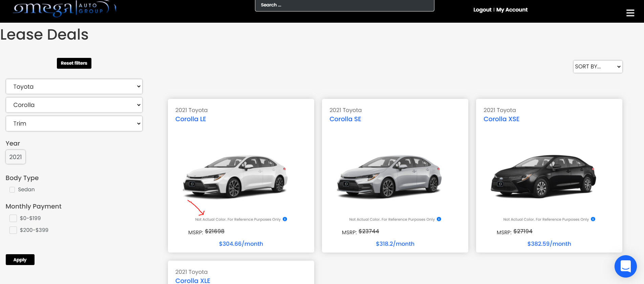Click the MSRP $21698 text
This screenshot has width=644, height=284.
[206, 232]
